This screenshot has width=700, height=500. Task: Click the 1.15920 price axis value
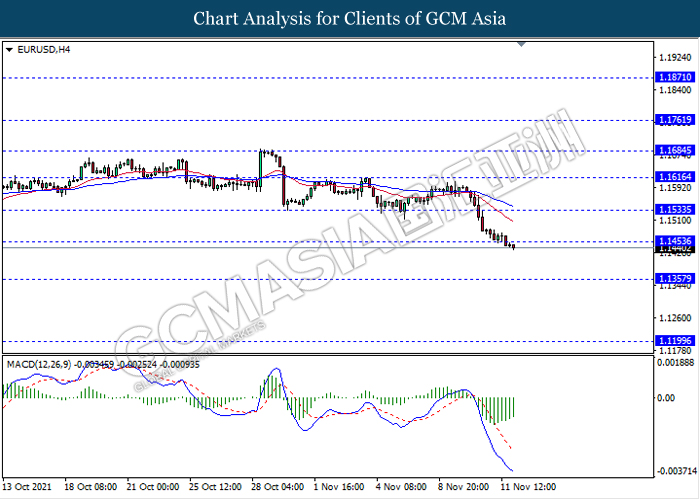tap(675, 188)
